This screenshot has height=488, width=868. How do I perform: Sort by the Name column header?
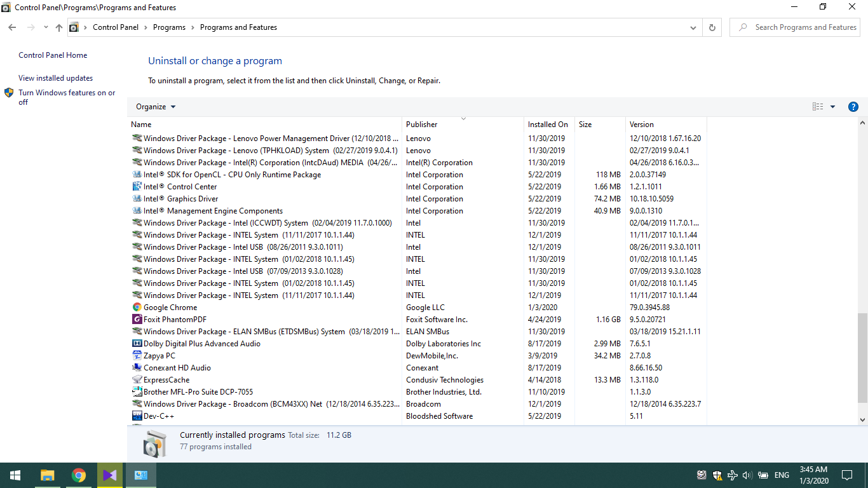pos(264,125)
